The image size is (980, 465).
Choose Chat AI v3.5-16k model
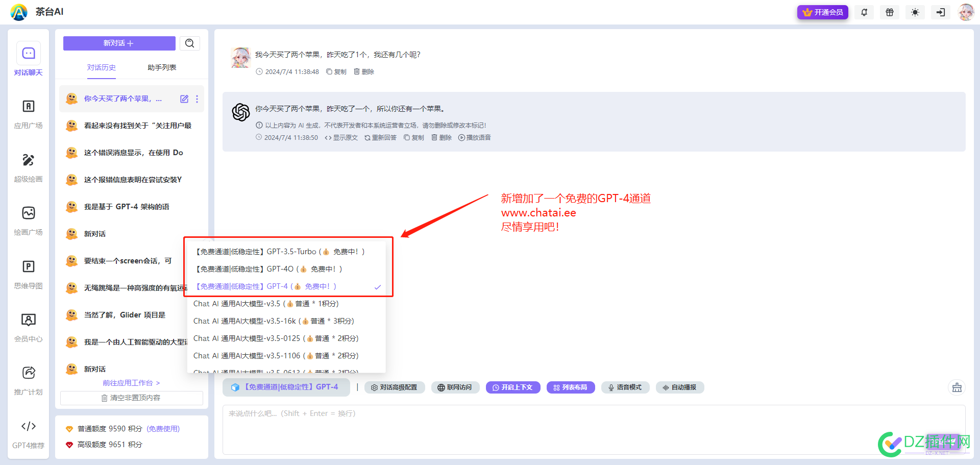[x=286, y=321]
